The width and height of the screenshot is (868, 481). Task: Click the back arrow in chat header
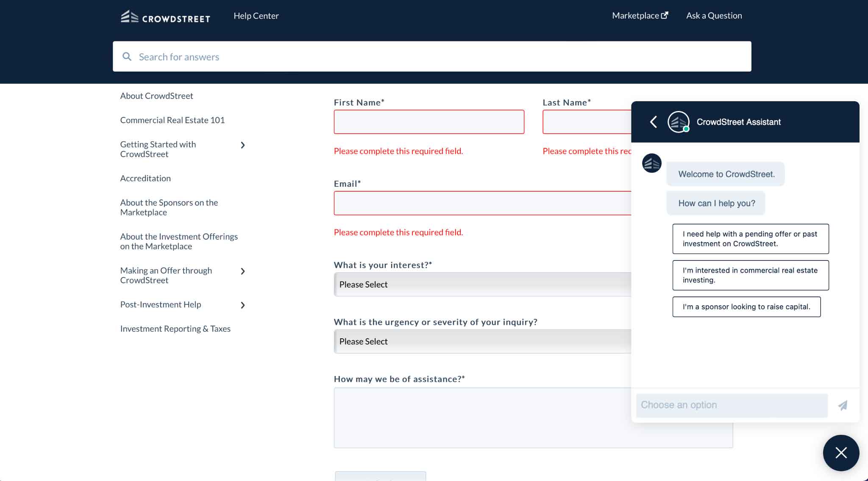point(654,122)
